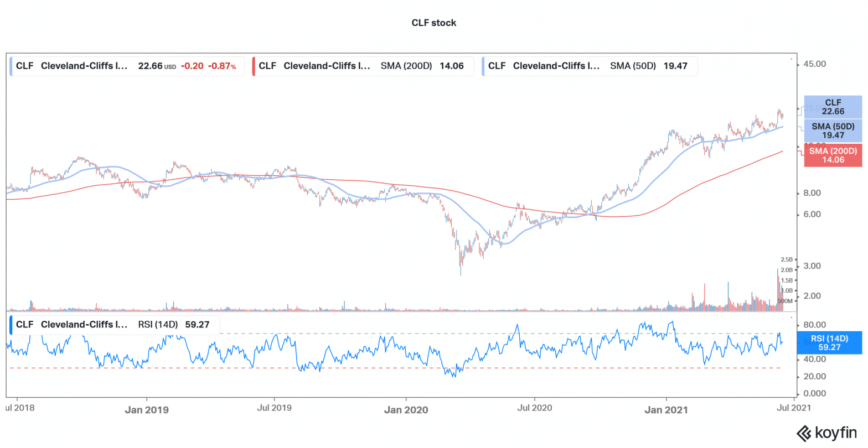Click the "3.00" price axis label

point(812,266)
